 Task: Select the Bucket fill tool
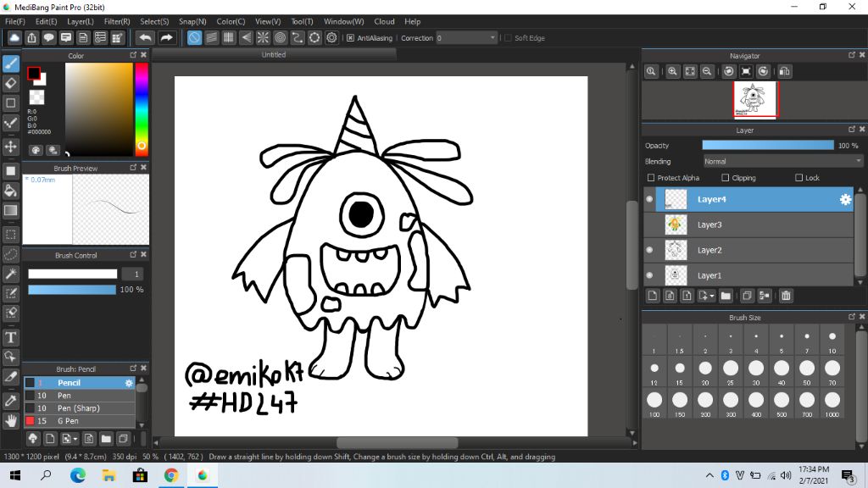click(x=10, y=191)
